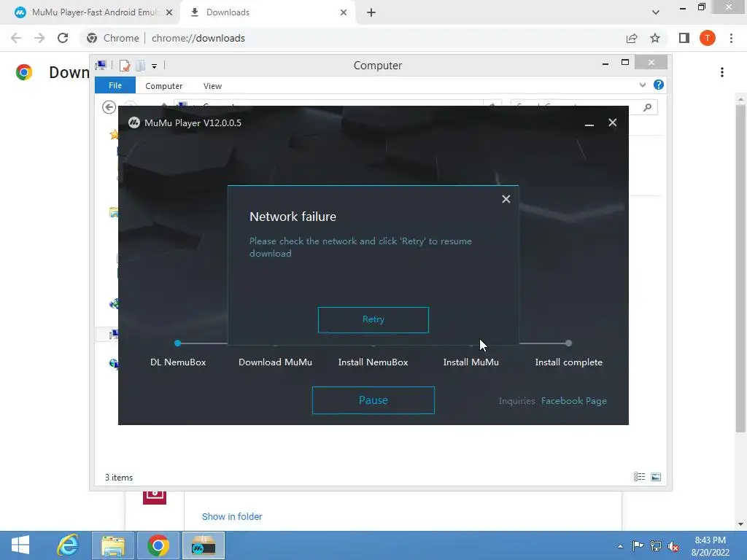Close the Downloads browser tab
Screen dimensions: 747x560
[x=344, y=12]
